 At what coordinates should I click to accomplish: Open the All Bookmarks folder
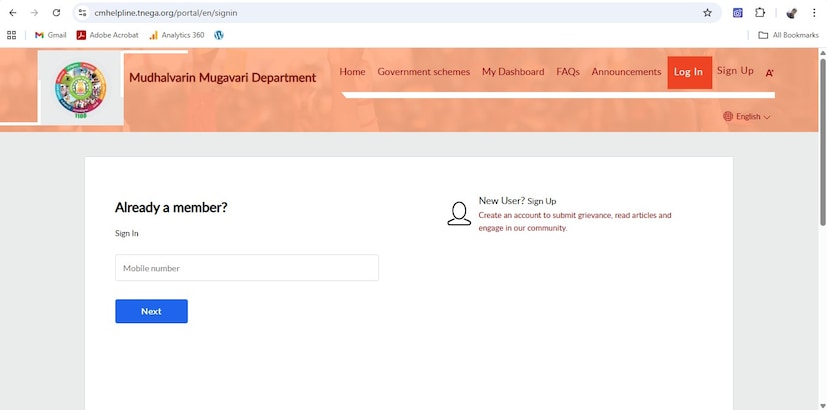(x=788, y=35)
